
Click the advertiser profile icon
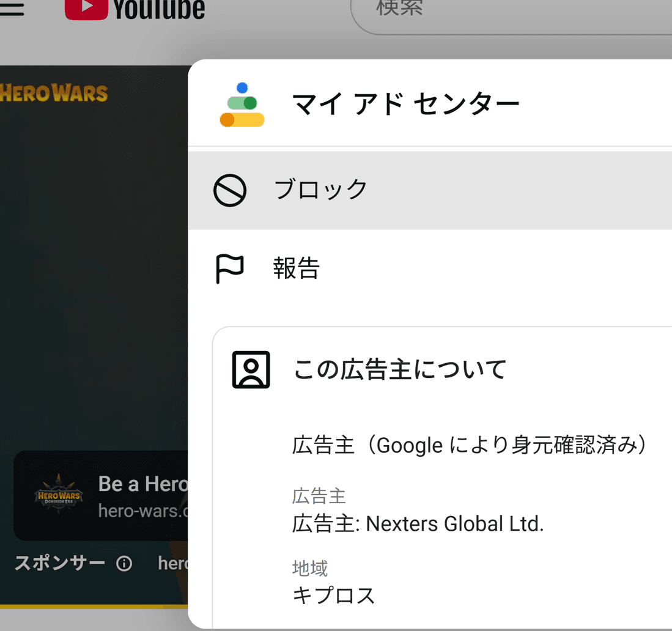point(251,369)
